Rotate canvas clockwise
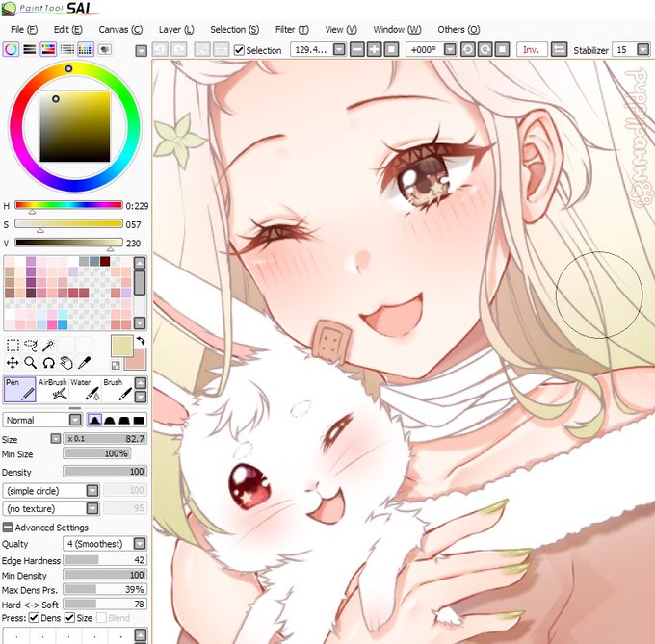The image size is (655, 644). click(485, 50)
